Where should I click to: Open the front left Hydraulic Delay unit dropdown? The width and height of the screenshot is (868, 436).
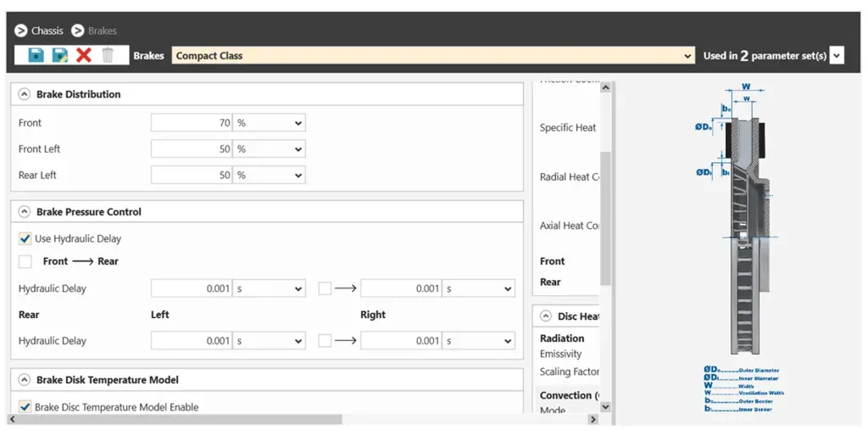pos(269,288)
